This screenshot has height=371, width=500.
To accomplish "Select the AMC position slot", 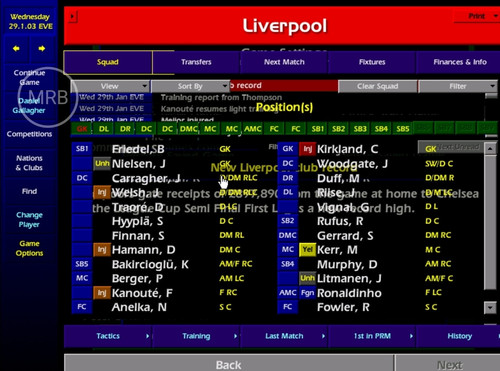I will click(x=253, y=129).
